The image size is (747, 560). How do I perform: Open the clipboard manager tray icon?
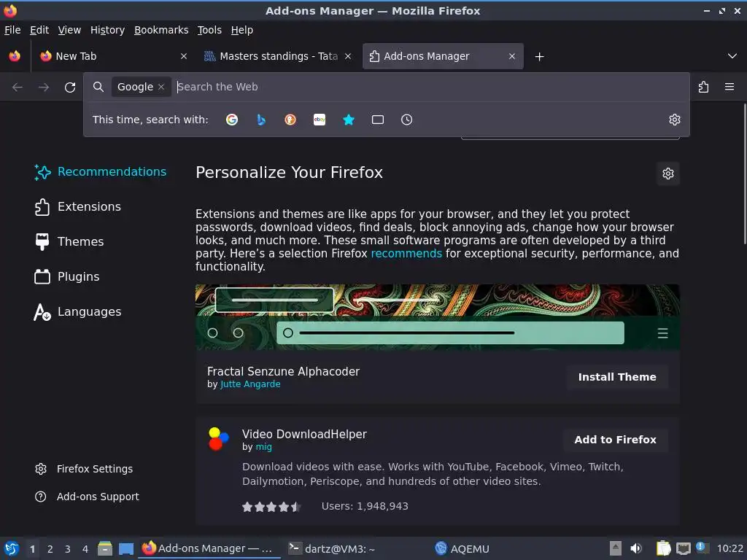click(663, 548)
